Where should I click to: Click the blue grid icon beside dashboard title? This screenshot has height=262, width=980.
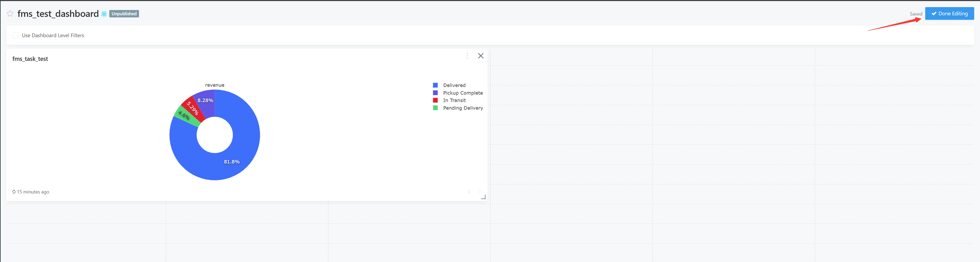pos(104,14)
